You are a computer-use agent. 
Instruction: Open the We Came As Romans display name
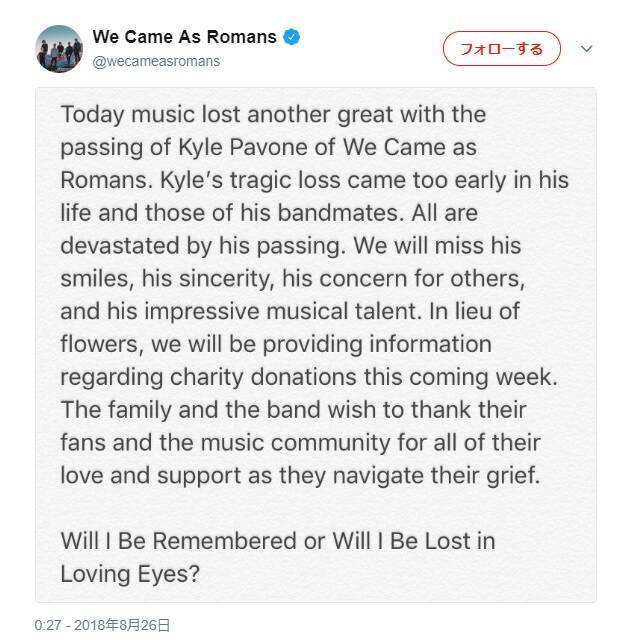click(184, 38)
